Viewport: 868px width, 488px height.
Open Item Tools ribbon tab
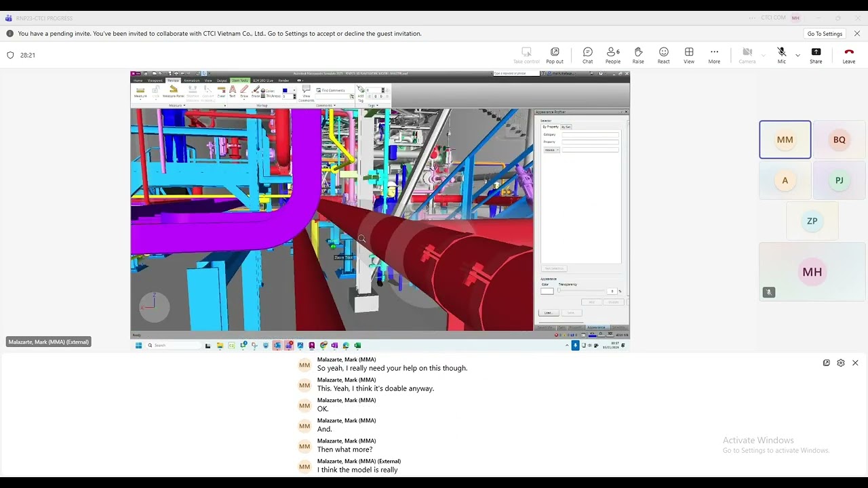240,81
